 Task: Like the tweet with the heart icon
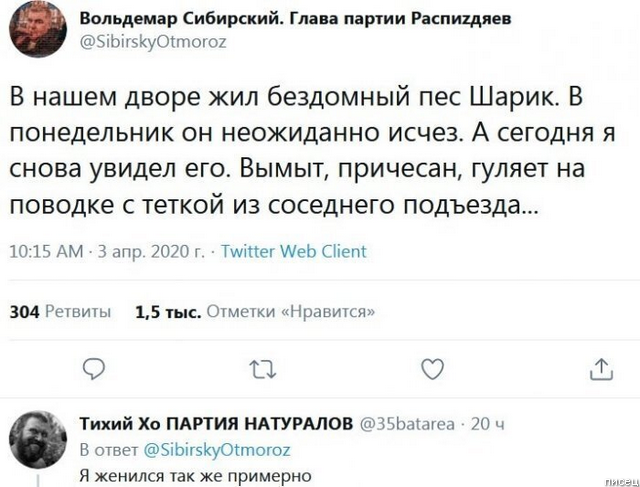(x=432, y=370)
